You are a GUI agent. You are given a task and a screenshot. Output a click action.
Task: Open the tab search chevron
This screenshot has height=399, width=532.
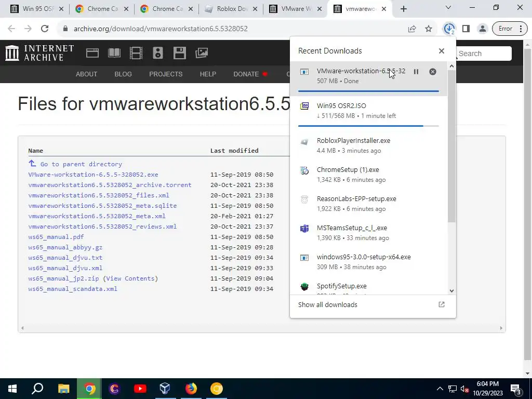[x=448, y=7]
